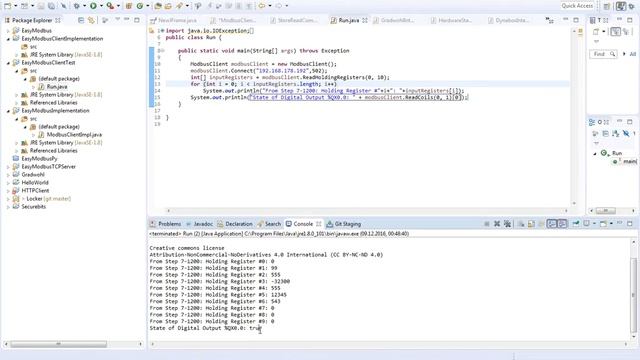Switch to the Javadoc tab
This screenshot has height=360, width=640.
pyautogui.click(x=199, y=224)
